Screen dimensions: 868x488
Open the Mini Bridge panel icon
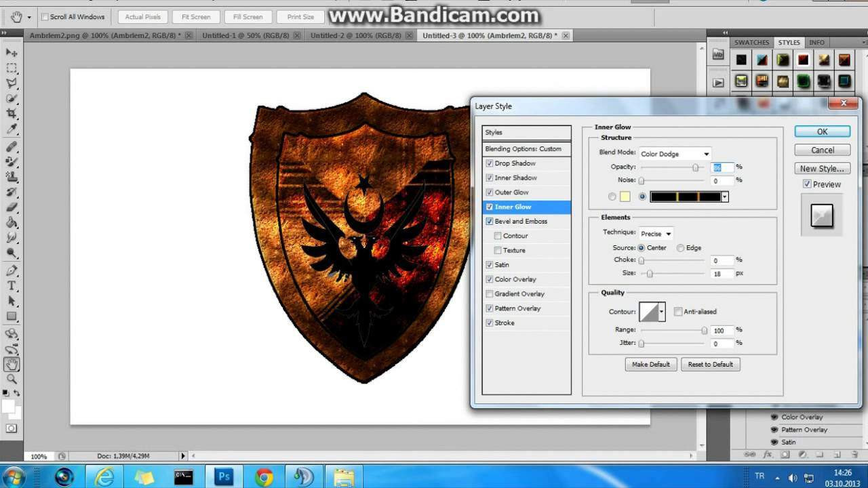pyautogui.click(x=717, y=55)
